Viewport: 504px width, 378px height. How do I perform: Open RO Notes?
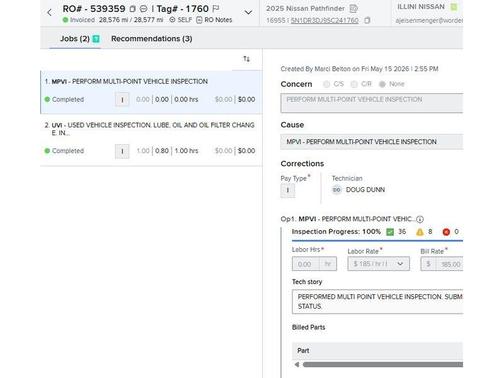[x=214, y=20]
